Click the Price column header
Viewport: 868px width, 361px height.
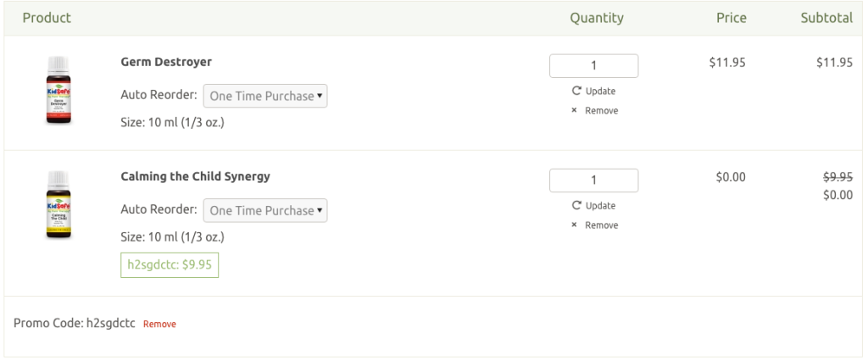coord(731,18)
